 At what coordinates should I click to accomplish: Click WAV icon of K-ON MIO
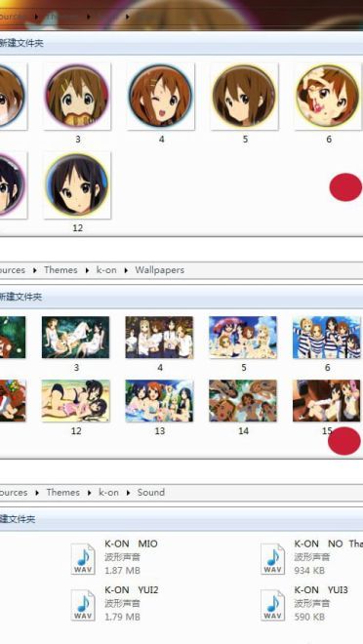click(83, 558)
